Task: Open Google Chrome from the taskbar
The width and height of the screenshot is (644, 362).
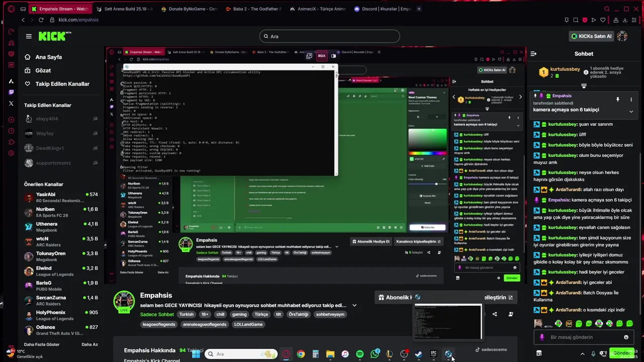Action: tap(300, 354)
